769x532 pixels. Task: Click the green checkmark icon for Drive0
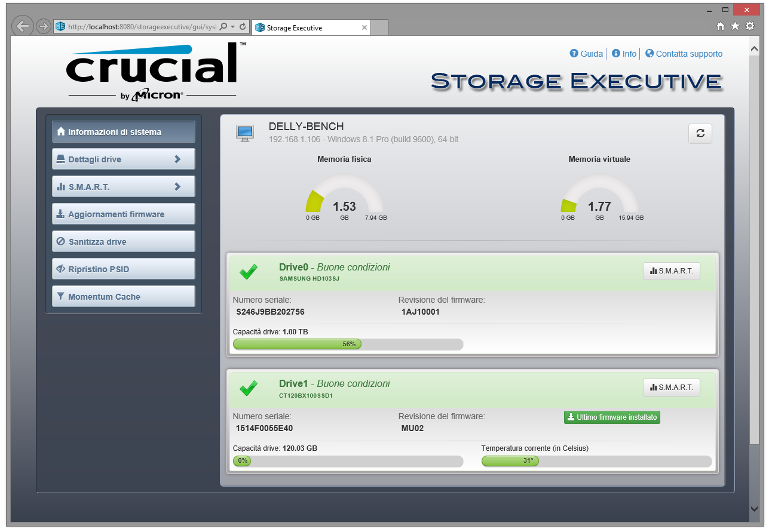[249, 272]
